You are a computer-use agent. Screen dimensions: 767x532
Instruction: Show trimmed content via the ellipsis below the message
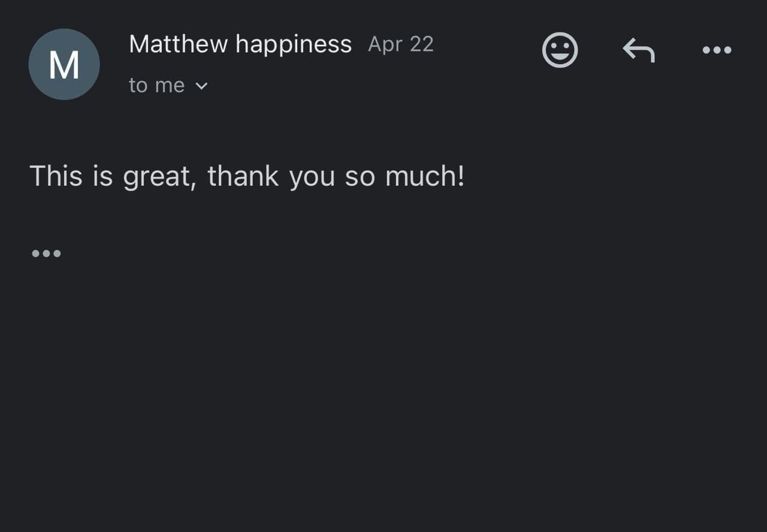pos(46,253)
